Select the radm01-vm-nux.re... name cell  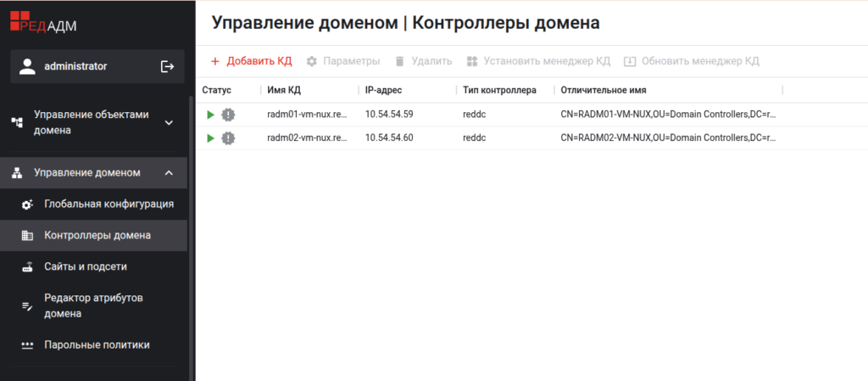307,115
